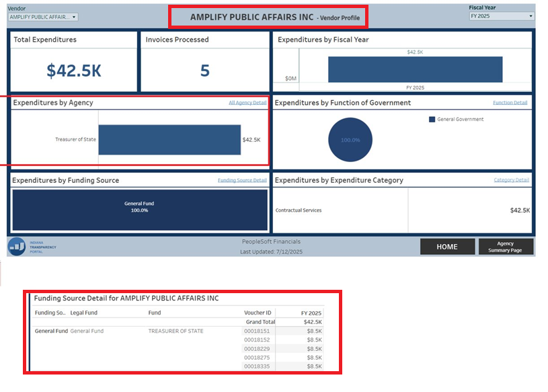Image resolution: width=548 pixels, height=392 pixels.
Task: Open the Function Detail link
Action: point(510,103)
